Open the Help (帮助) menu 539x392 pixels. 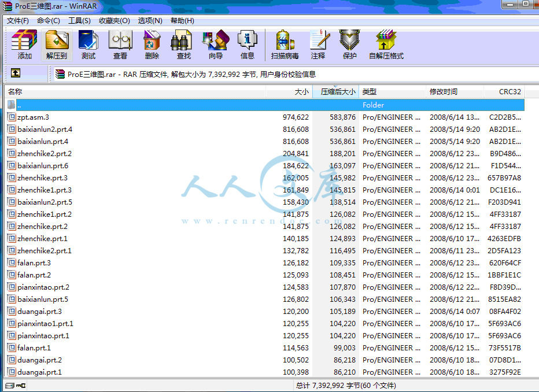click(182, 21)
